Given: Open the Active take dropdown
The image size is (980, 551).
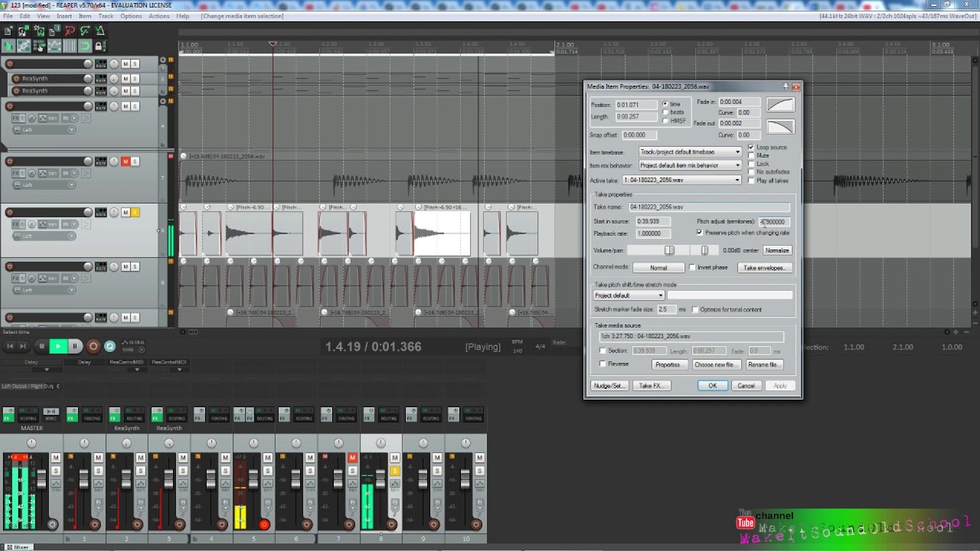Looking at the screenshot, I should 682,180.
